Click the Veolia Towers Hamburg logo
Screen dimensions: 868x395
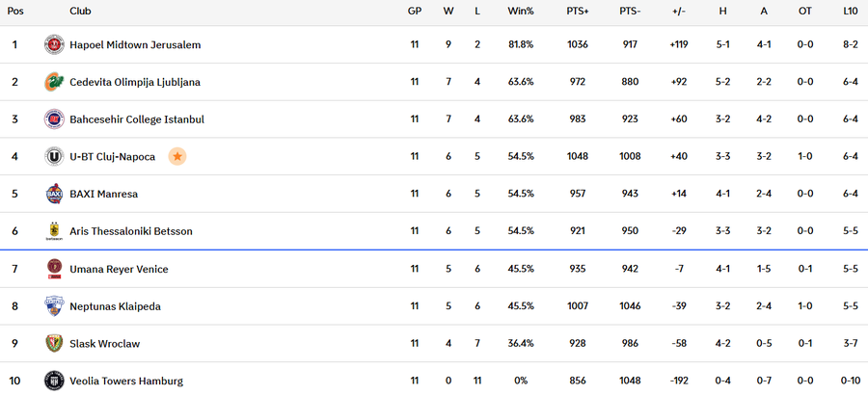55,381
